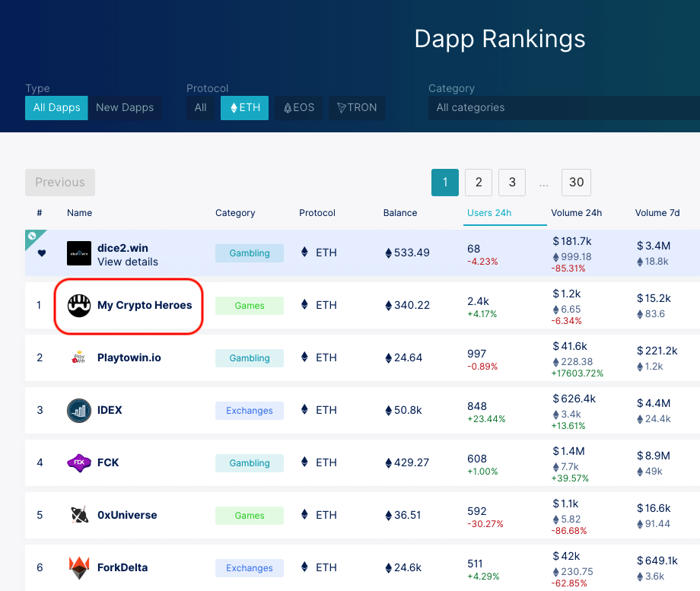Click the $649.1k weekly volume for ForkDelta
The width and height of the screenshot is (700, 591).
click(657, 561)
